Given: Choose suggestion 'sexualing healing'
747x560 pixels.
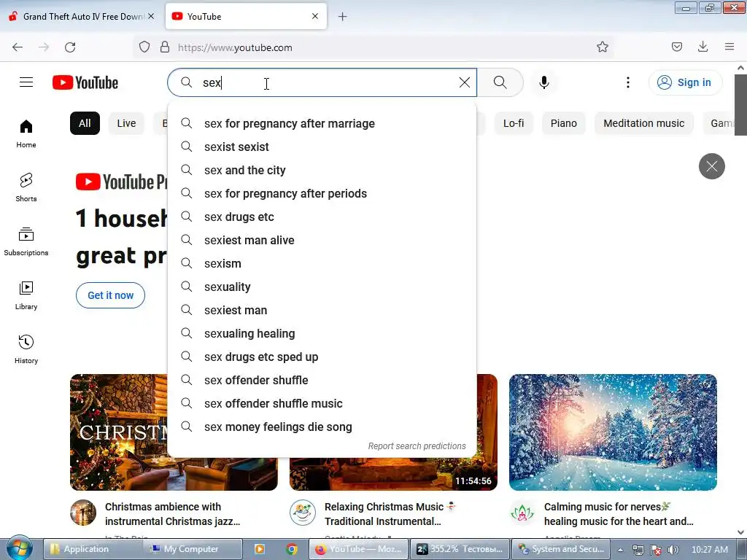Looking at the screenshot, I should 322,333.
